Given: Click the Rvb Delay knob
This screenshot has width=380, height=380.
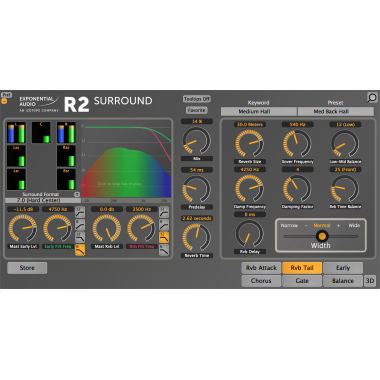Looking at the screenshot, I should (x=249, y=233).
